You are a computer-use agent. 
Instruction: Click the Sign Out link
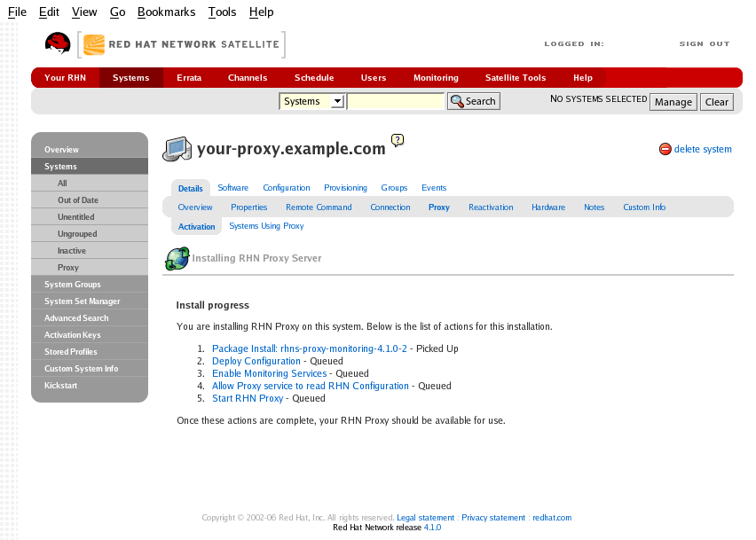[705, 43]
